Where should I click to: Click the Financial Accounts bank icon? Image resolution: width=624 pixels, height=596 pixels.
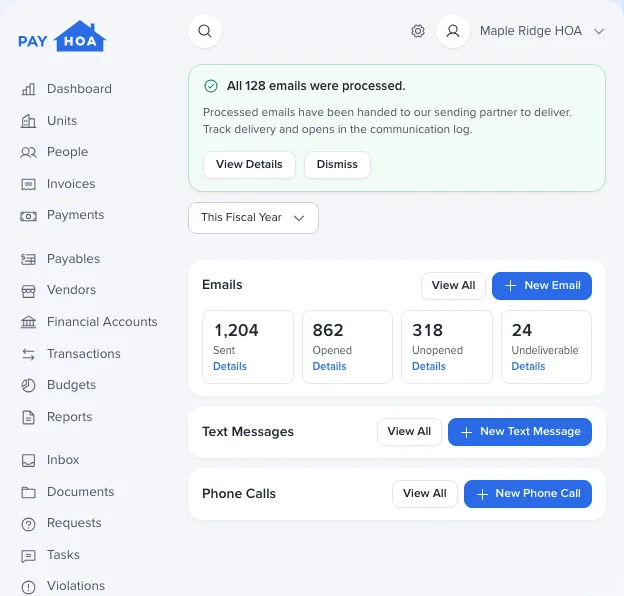point(28,322)
